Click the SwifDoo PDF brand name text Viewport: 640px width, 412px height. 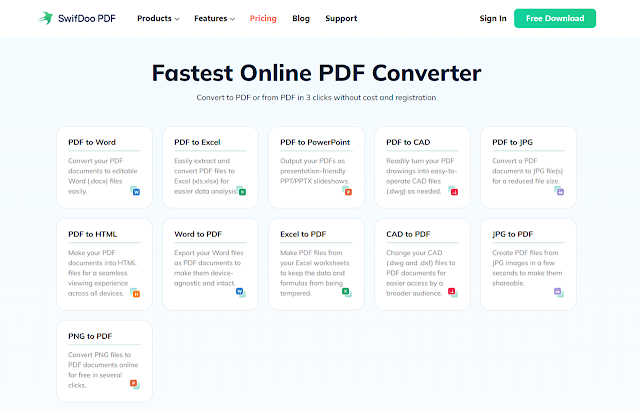(87, 18)
